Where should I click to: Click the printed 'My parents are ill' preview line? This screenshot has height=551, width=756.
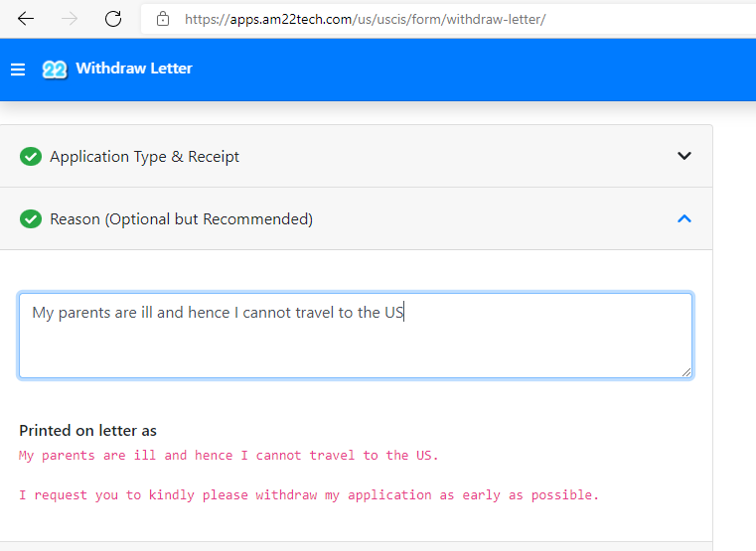click(x=228, y=456)
